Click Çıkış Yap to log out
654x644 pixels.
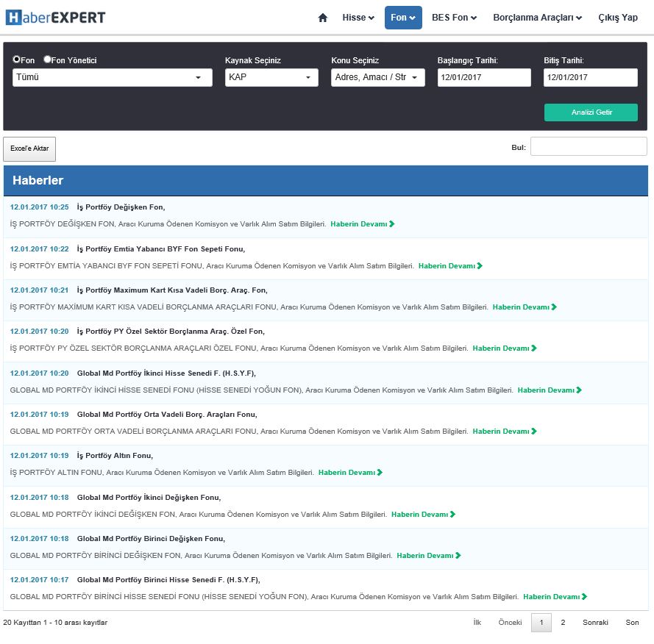coord(618,18)
